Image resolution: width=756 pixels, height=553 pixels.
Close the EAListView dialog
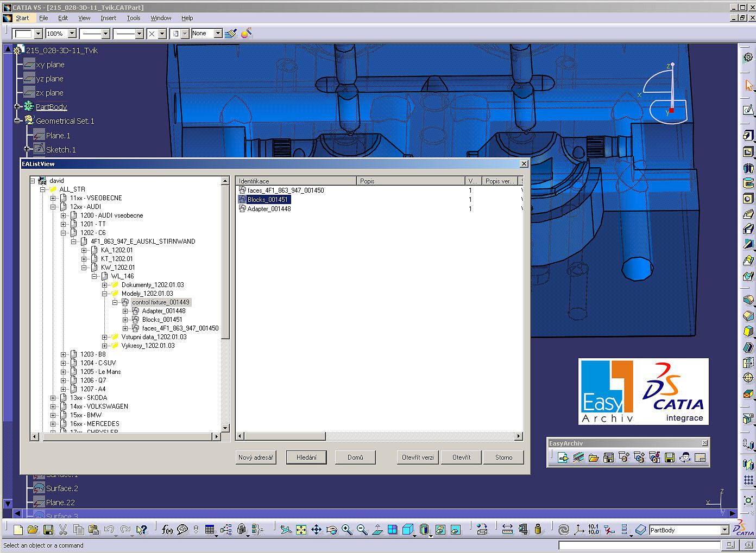[524, 163]
